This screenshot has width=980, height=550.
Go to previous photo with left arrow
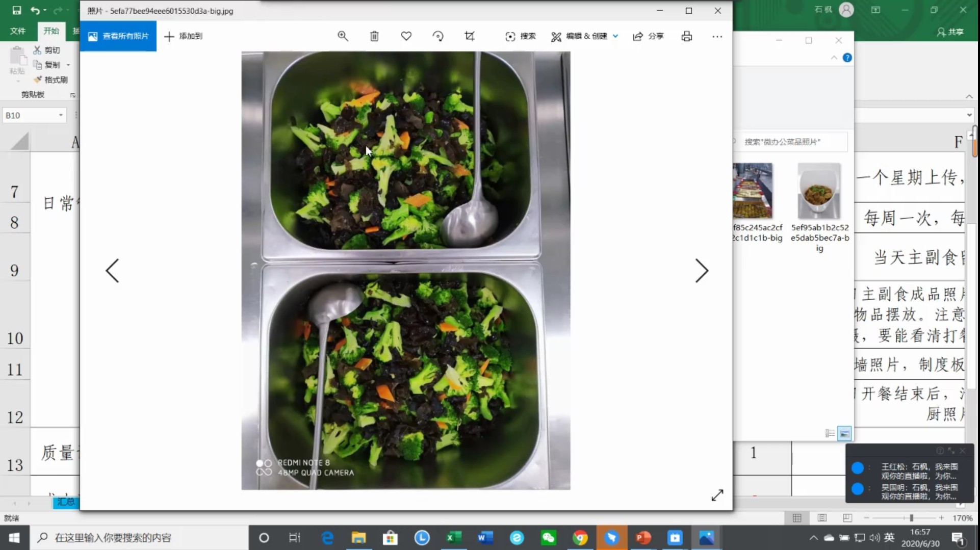[x=112, y=271]
